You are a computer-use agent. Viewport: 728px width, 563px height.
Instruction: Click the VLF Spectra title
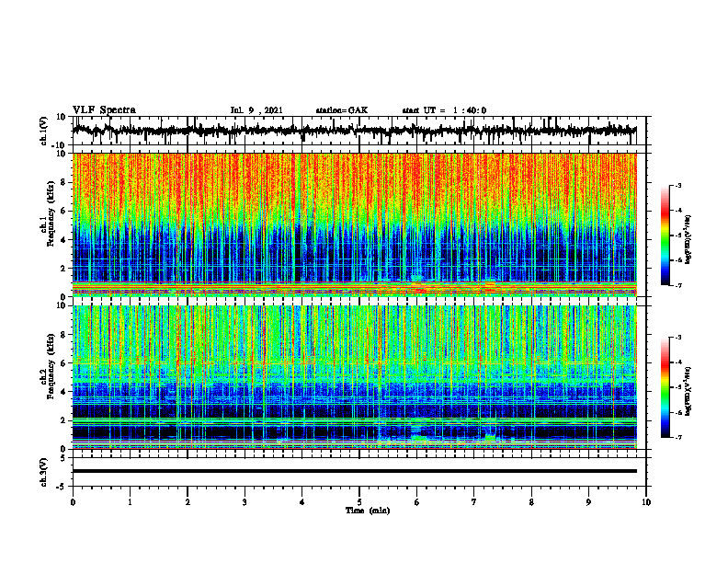(104, 110)
